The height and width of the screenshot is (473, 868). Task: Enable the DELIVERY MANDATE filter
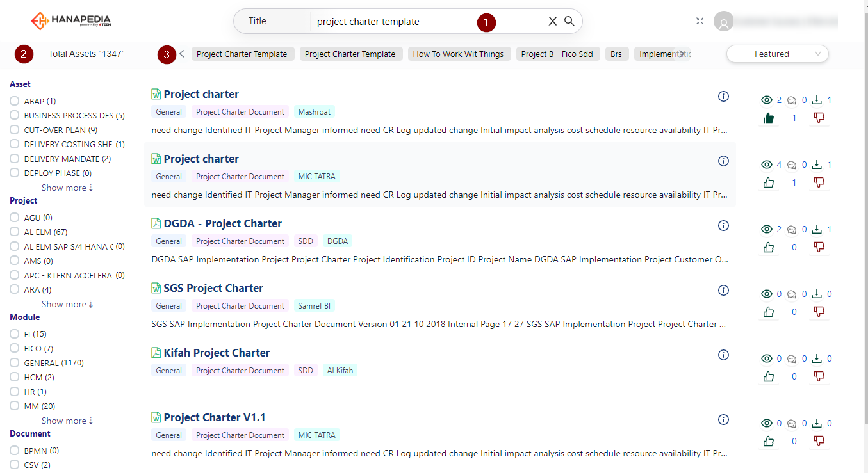tap(15, 159)
